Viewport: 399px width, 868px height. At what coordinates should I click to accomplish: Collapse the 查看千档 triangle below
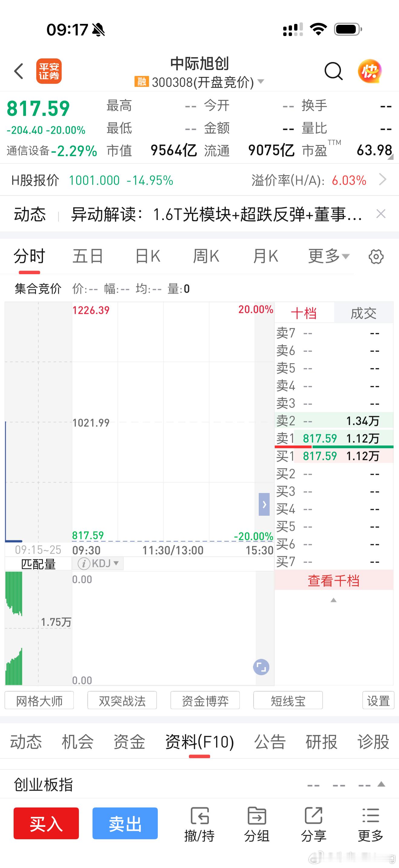[x=333, y=600]
